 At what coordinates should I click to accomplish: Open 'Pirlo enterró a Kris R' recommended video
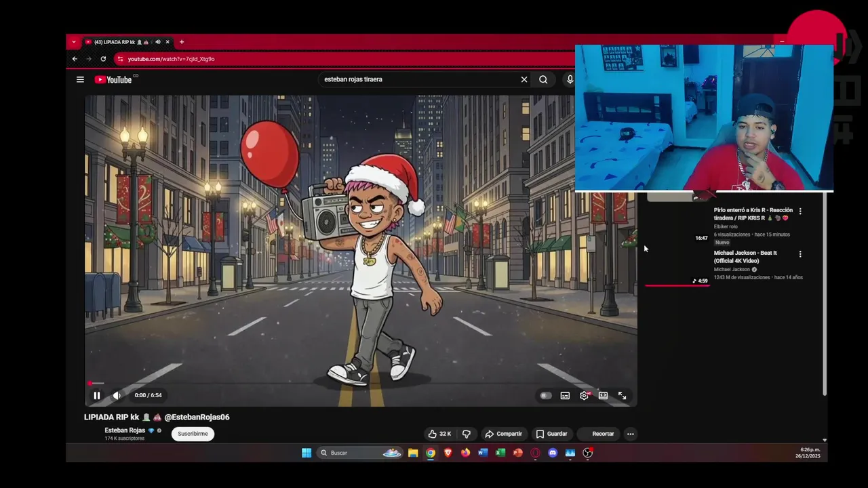click(x=753, y=214)
